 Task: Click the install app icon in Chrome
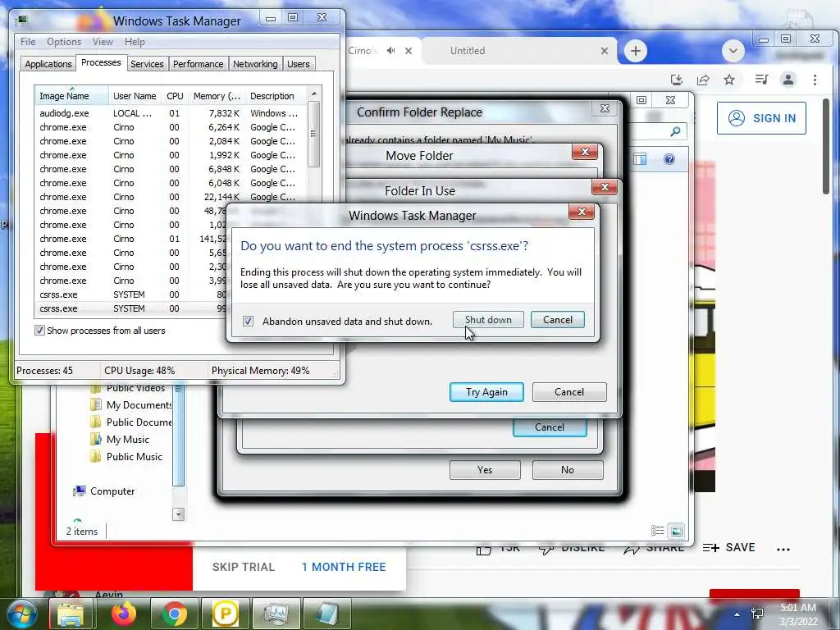[x=677, y=80]
